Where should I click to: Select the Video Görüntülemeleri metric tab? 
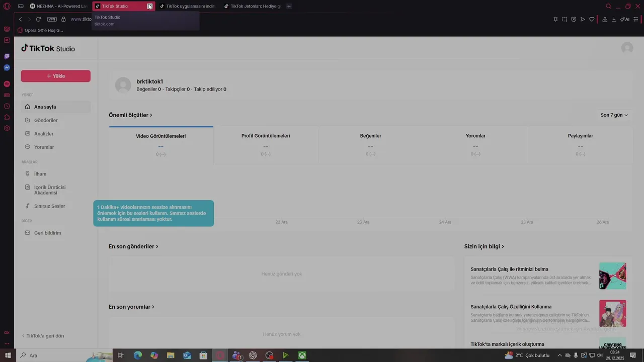point(161,145)
